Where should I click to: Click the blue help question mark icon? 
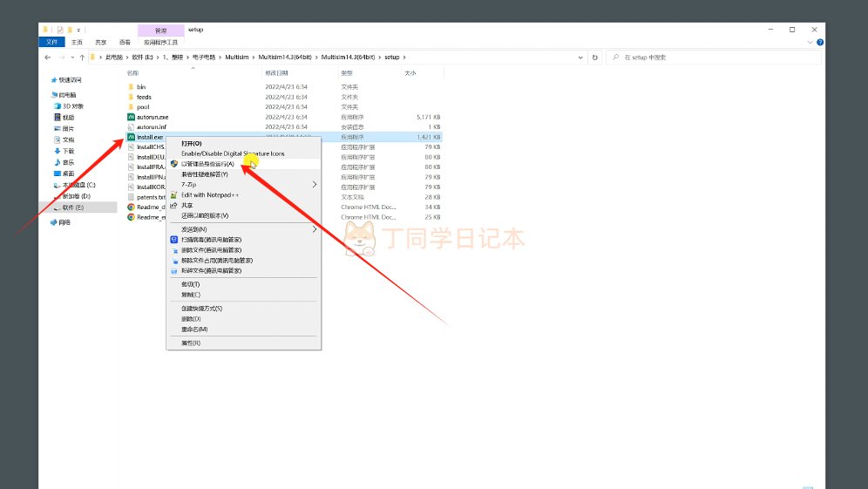tap(821, 42)
